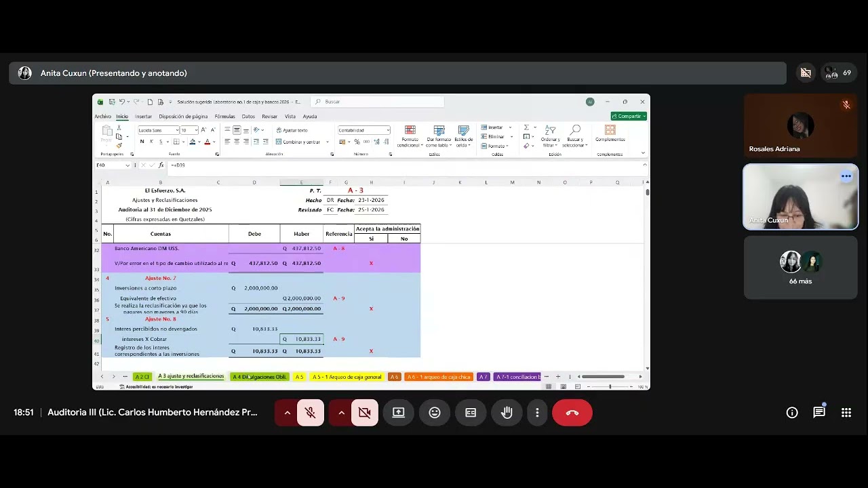Click Combinar y centrar button
Image resolution: width=868 pixels, height=488 pixels.
coord(298,142)
